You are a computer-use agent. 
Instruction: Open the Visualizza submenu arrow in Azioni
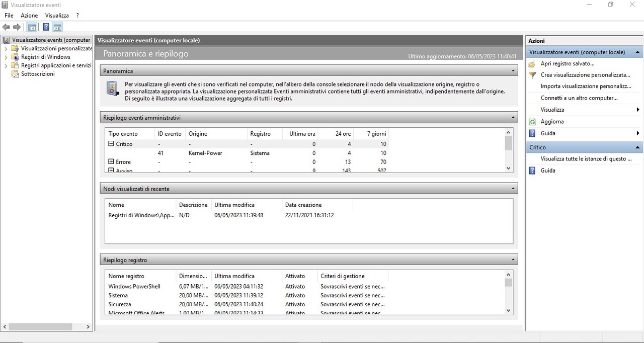coord(638,110)
